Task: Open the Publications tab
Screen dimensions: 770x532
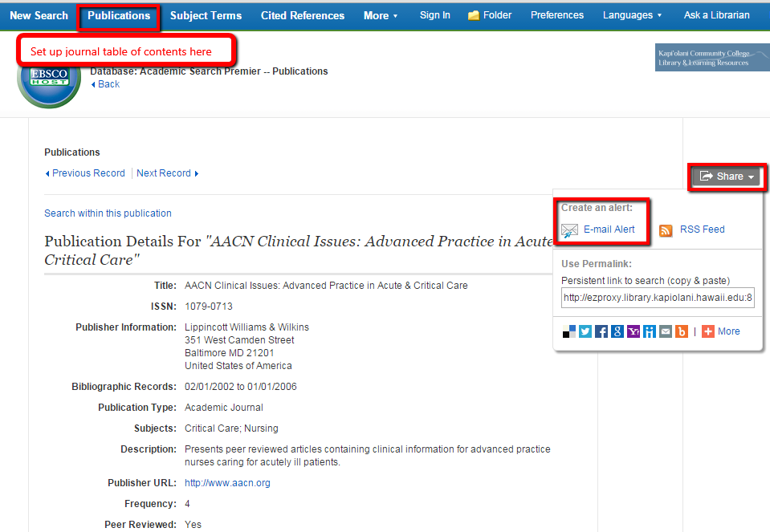Action: click(119, 16)
